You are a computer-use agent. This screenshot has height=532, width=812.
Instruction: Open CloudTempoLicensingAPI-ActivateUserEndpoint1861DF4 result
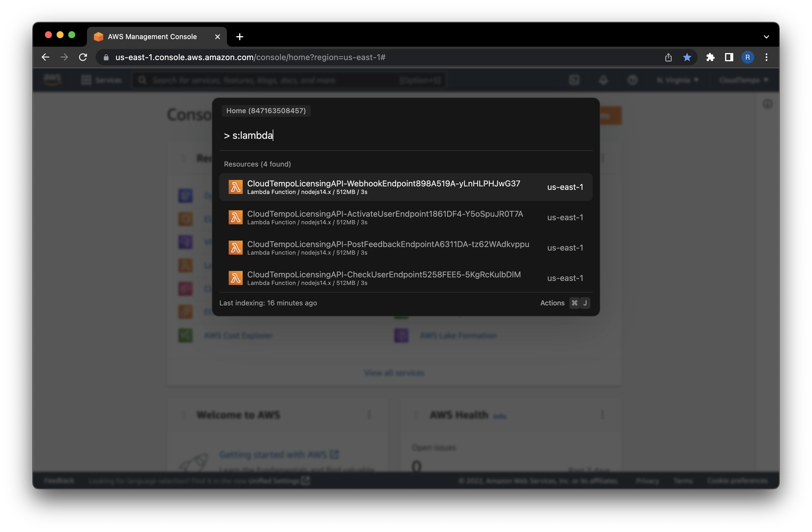click(x=406, y=217)
